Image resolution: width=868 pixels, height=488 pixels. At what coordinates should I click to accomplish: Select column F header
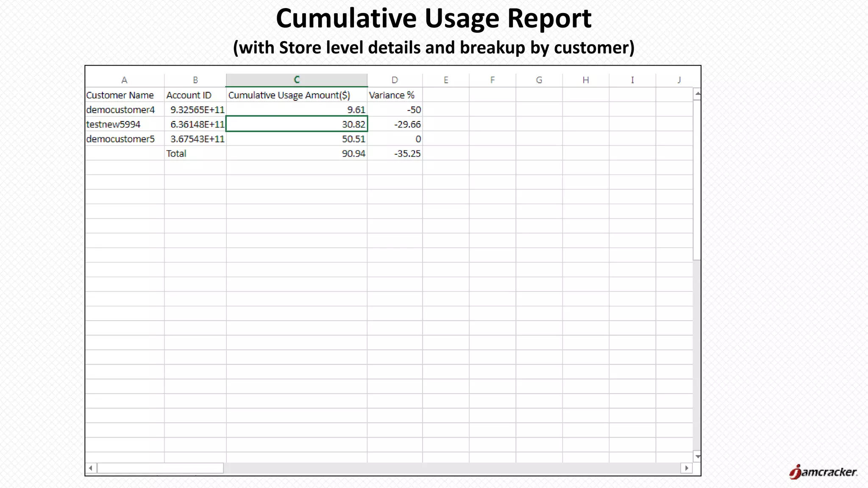(492, 80)
